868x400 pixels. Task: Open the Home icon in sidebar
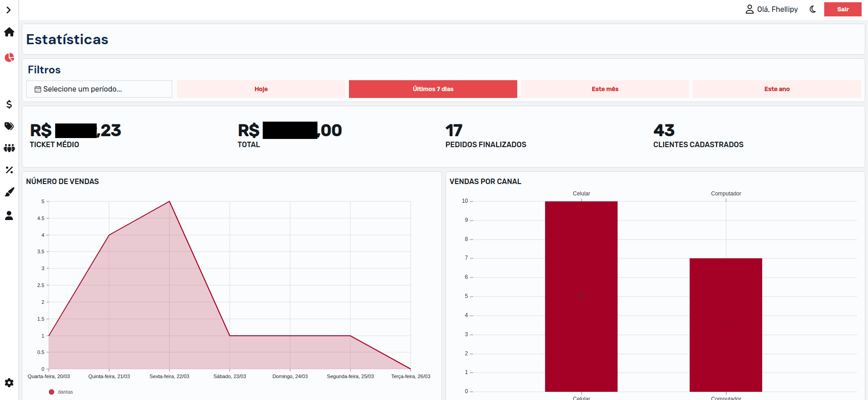click(x=9, y=32)
